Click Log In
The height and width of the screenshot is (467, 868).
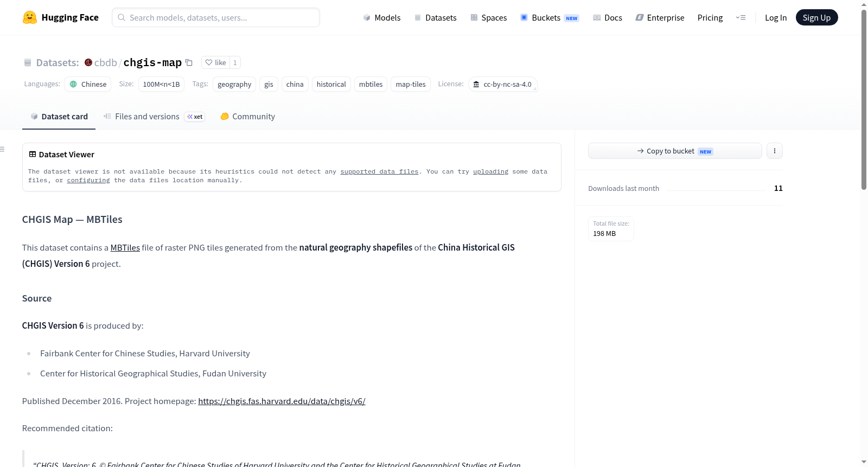776,17
